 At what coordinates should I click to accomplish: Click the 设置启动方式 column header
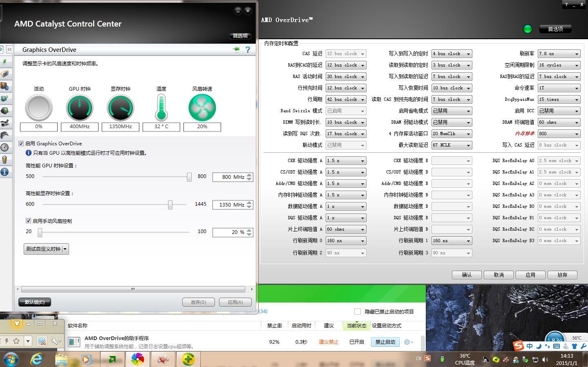click(x=386, y=325)
